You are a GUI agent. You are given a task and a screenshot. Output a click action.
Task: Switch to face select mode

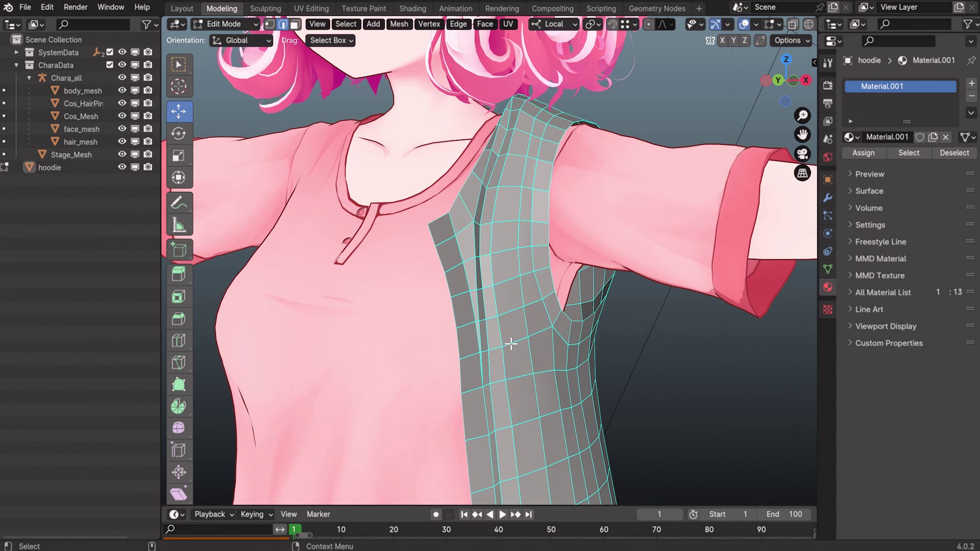tap(295, 24)
